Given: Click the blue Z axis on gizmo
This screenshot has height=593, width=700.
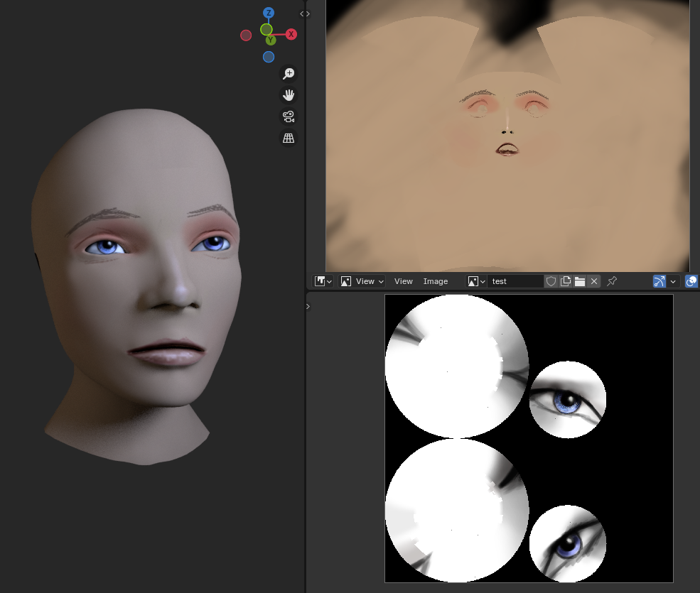Looking at the screenshot, I should pyautogui.click(x=269, y=13).
